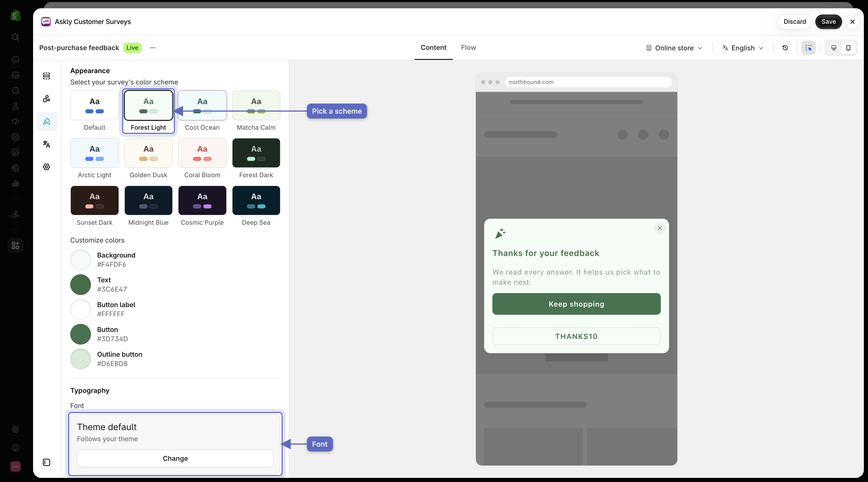This screenshot has width=868, height=482.
Task: Open the notifications bell icon
Action: point(16,448)
